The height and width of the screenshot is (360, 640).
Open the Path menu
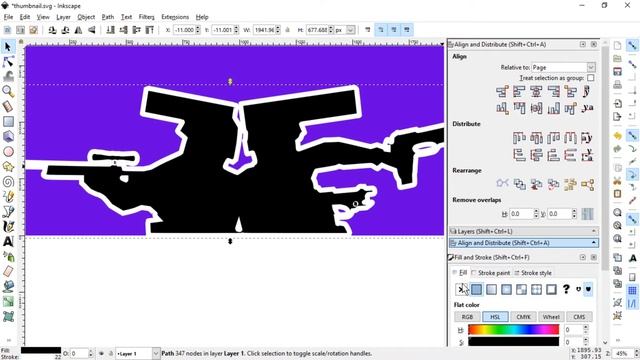coord(108,17)
